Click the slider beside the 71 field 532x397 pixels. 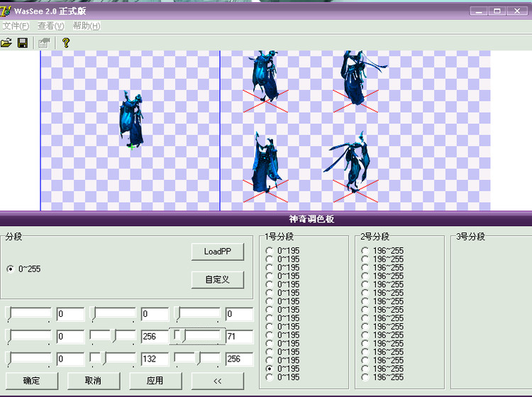click(197, 336)
